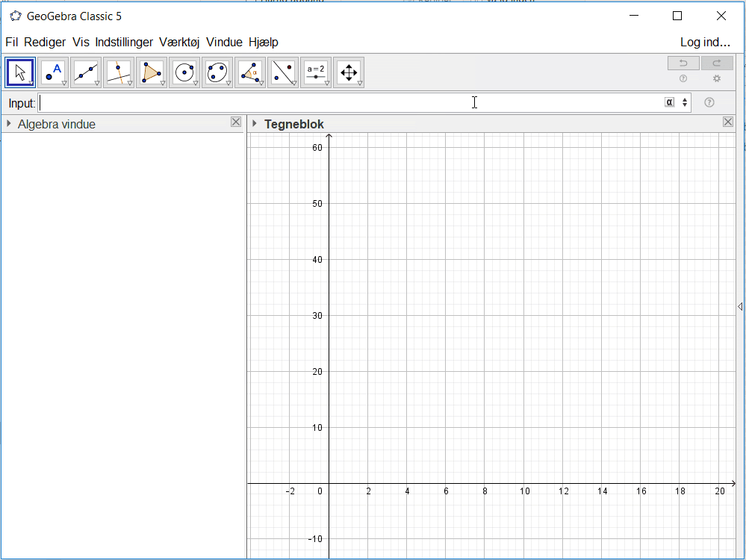This screenshot has height=560, width=746.
Task: Open Angle tool submenu arrow
Action: click(x=261, y=84)
